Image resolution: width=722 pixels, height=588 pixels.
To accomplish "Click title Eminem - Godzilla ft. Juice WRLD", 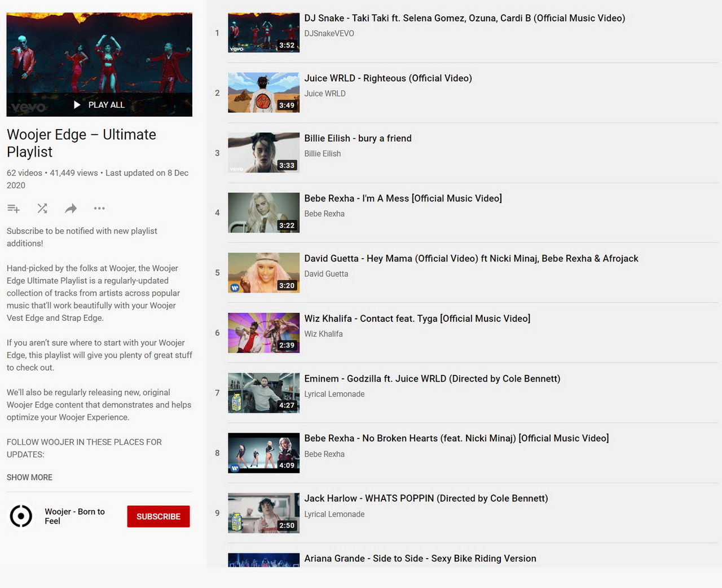I will pos(433,379).
